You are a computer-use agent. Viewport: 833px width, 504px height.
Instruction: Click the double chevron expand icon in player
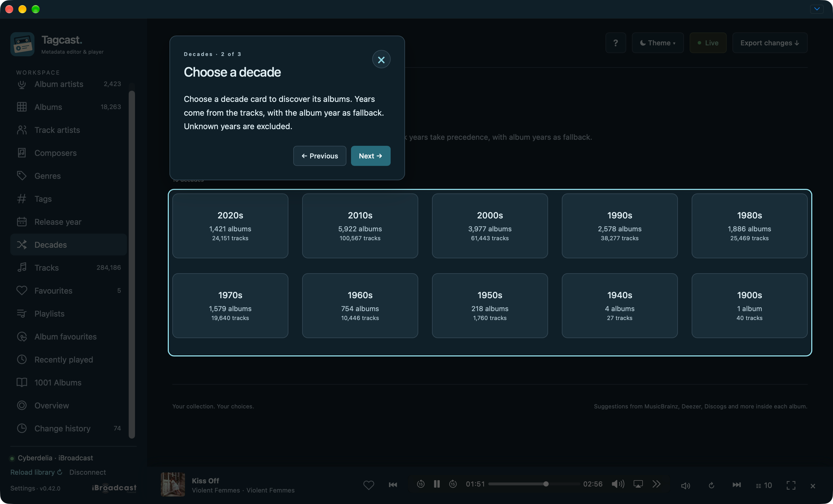point(656,484)
